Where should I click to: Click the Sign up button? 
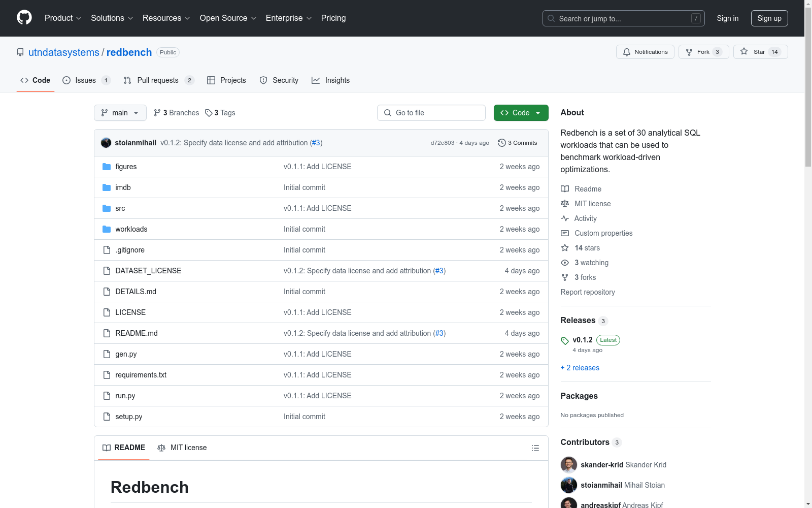(769, 18)
